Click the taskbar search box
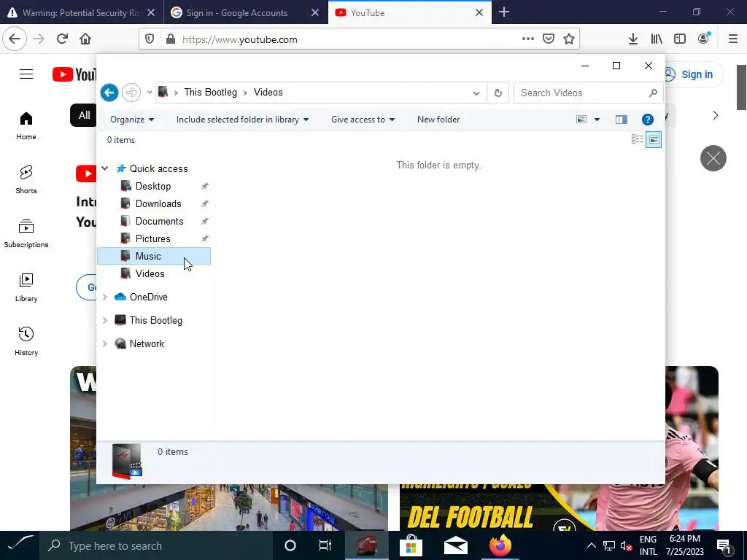This screenshot has width=747, height=560. [156, 545]
